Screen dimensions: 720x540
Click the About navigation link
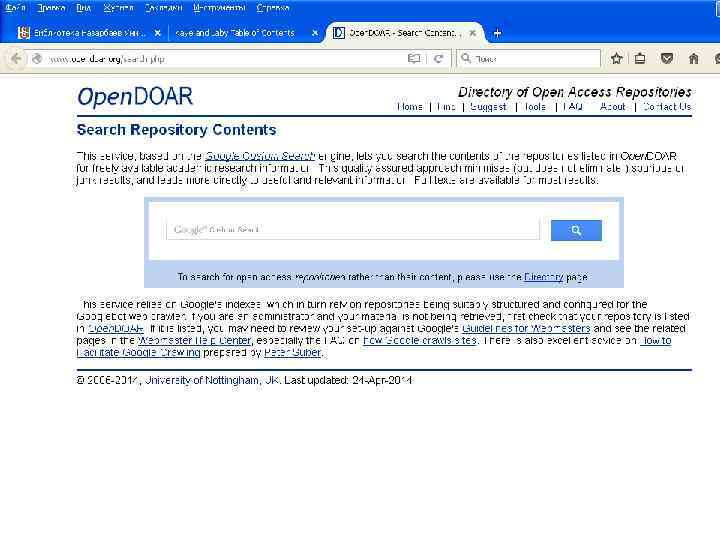coord(613,107)
